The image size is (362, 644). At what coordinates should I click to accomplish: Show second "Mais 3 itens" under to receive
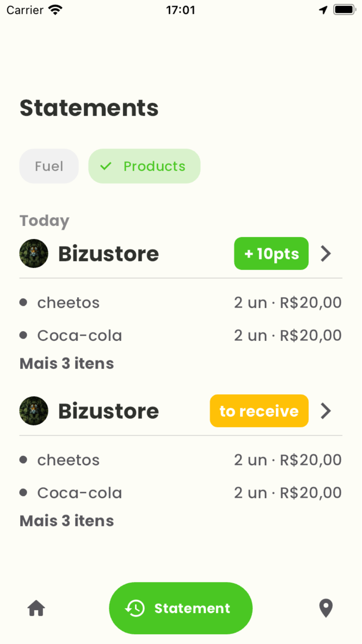coord(67,521)
